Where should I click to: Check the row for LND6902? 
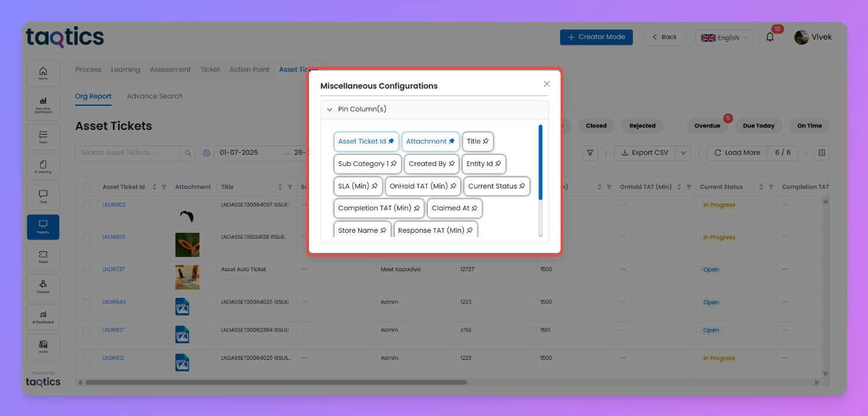(x=87, y=205)
